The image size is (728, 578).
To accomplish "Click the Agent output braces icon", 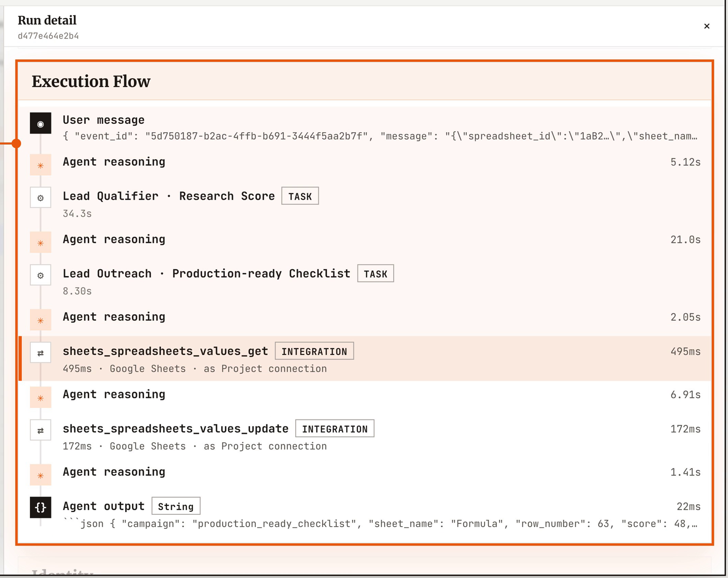I will 40,507.
